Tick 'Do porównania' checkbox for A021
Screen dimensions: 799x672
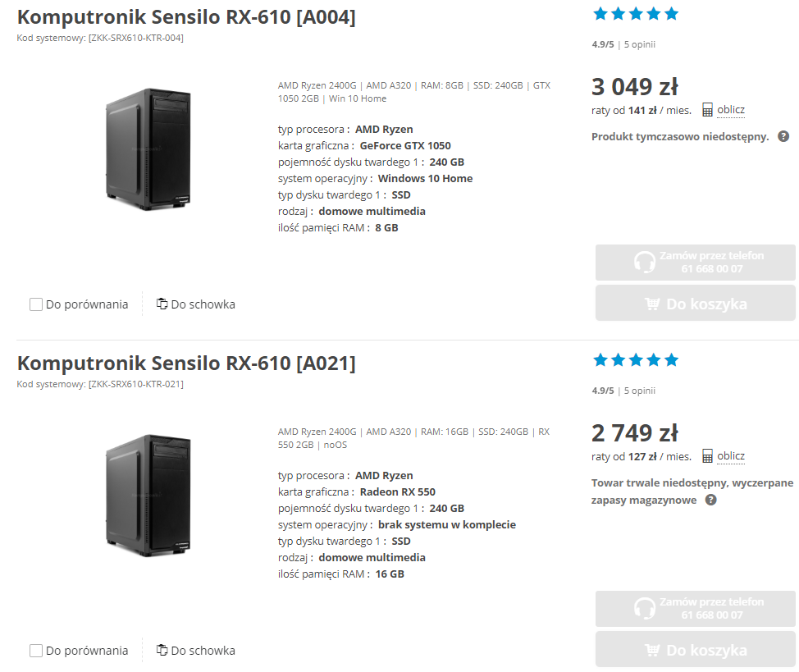click(x=36, y=651)
